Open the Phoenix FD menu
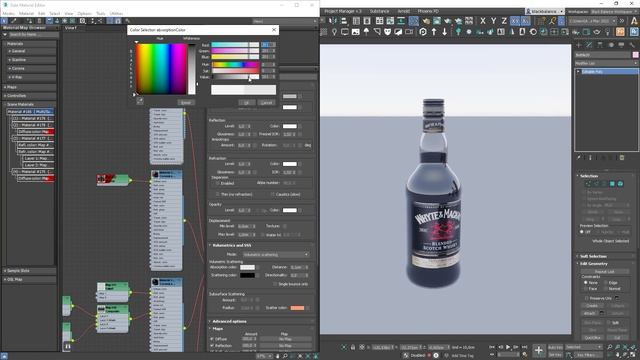 [428, 11]
